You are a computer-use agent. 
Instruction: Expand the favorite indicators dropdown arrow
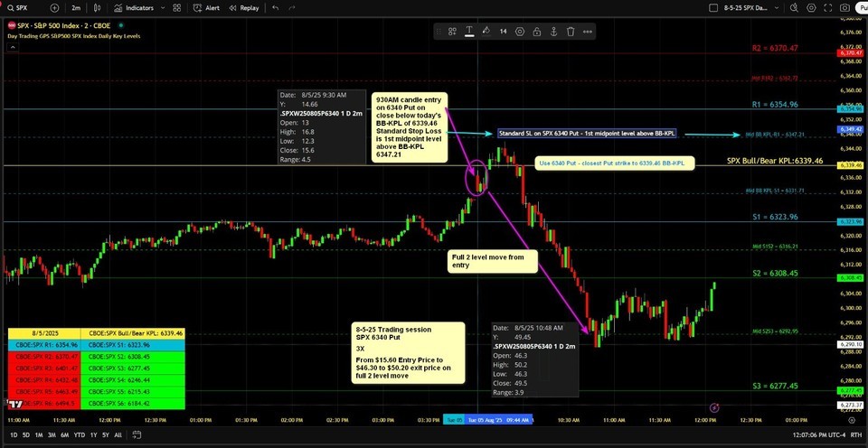click(x=162, y=8)
